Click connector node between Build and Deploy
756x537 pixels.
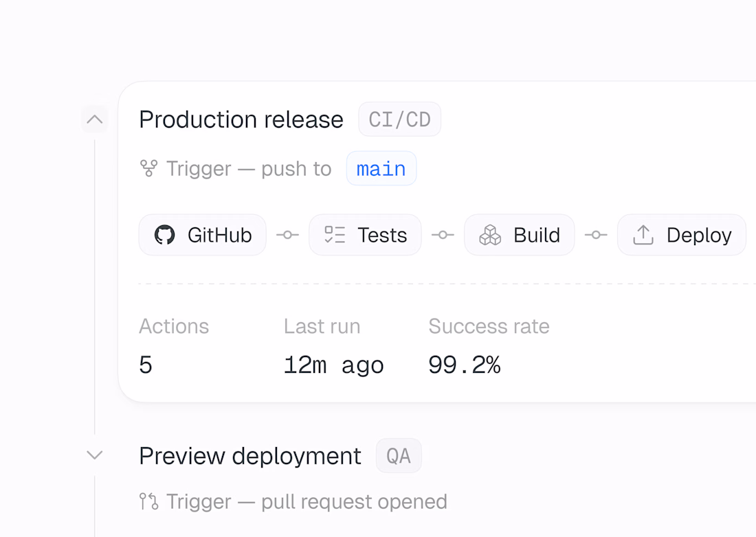point(596,235)
